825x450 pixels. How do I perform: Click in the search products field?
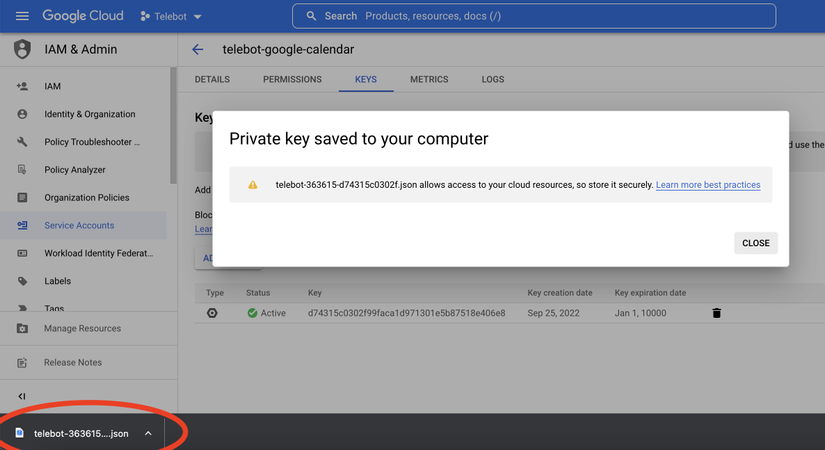coord(540,16)
